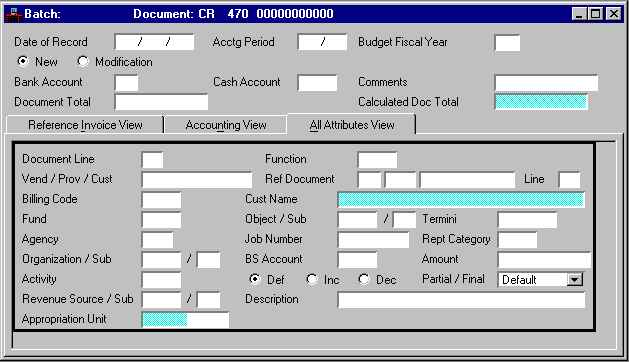This screenshot has height=362, width=629.
Task: Click the Cust Name field
Action: [461, 199]
